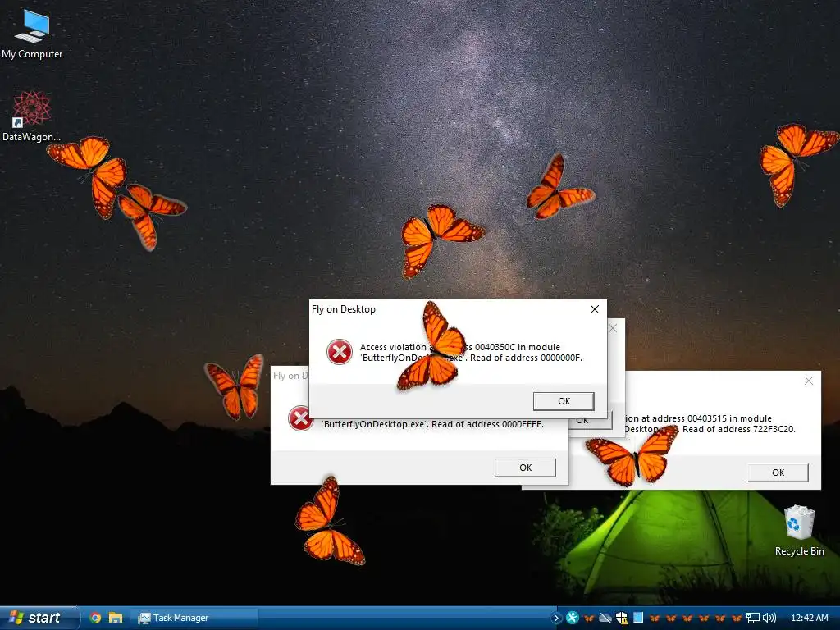Launch Chrome from the quick launch bar
Viewport: 840px width, 630px height.
(x=95, y=618)
